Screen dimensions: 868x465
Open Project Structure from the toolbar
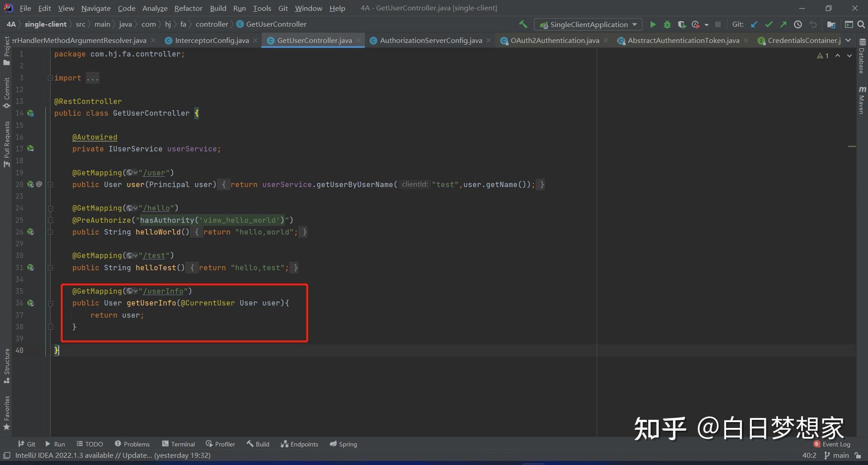pos(831,24)
